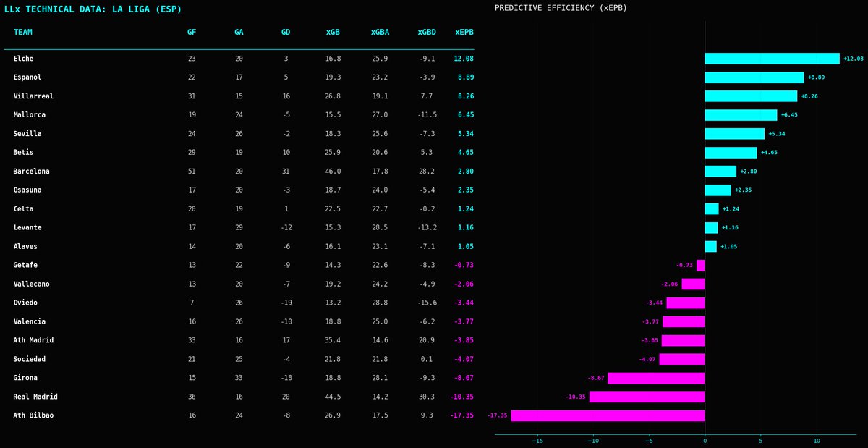
Task: Click the Real Madrid team name
Action: pos(35,397)
